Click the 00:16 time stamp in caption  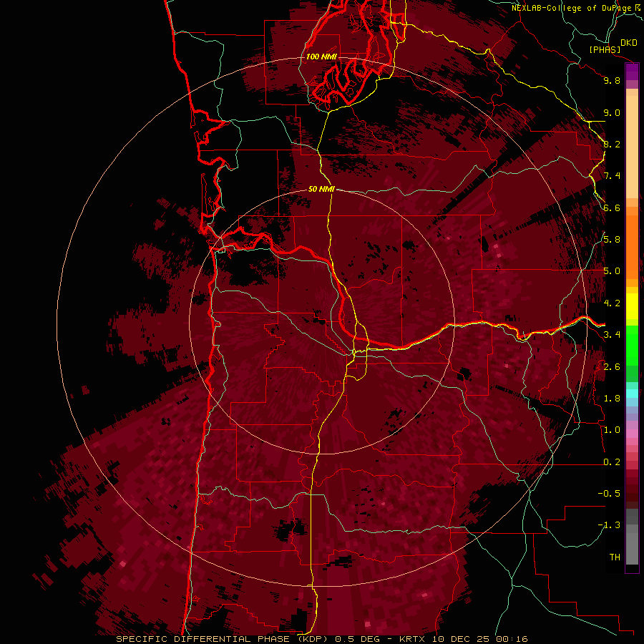click(511, 639)
